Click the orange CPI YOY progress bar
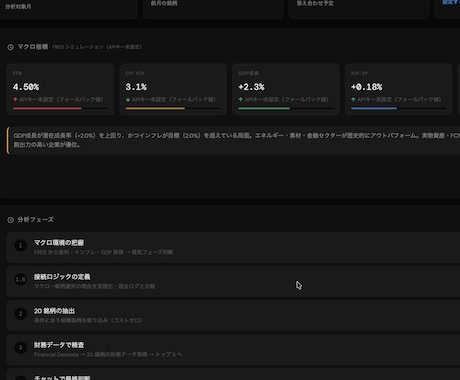This screenshot has height=380, width=460. [x=155, y=108]
